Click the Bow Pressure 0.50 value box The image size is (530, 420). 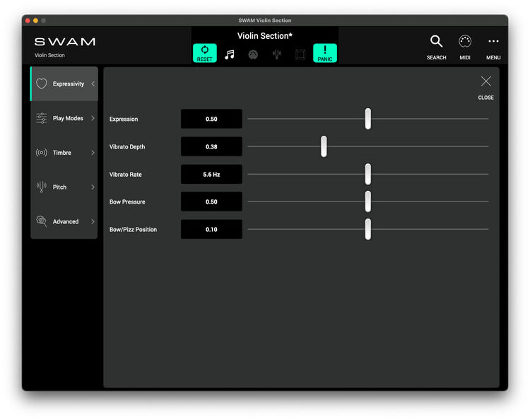[211, 202]
